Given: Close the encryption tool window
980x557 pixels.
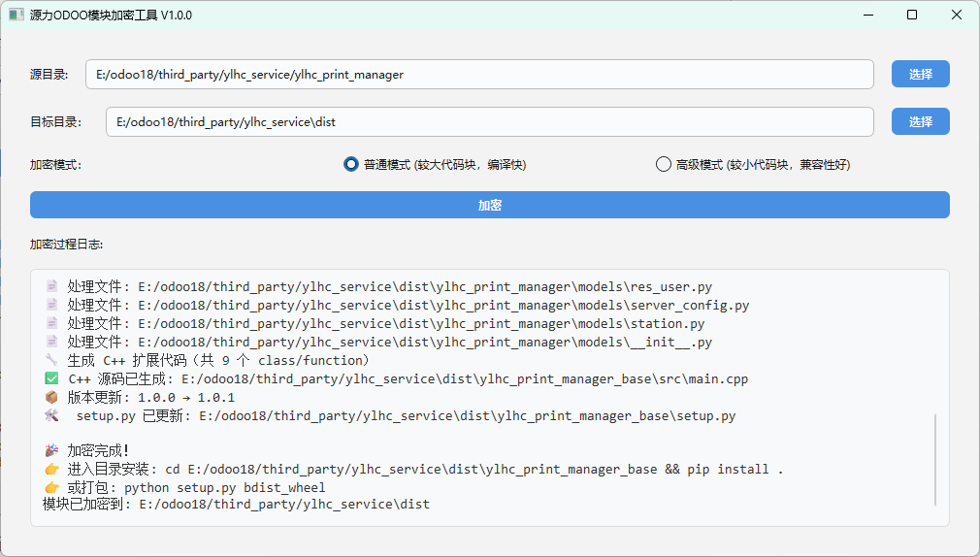Looking at the screenshot, I should pos(957,15).
